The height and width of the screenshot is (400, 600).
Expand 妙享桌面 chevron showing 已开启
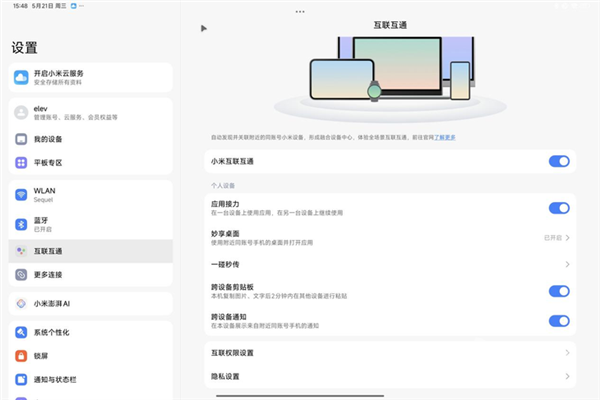pyautogui.click(x=567, y=238)
